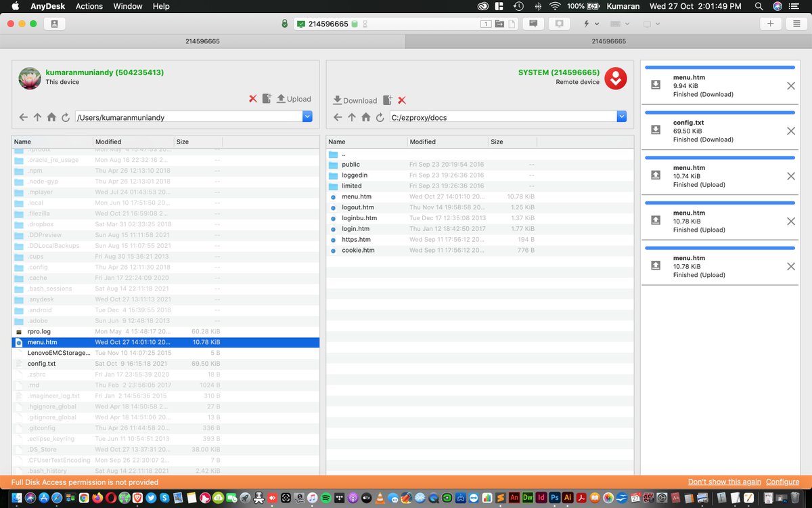
Task: Click "Don't show this again" link
Action: pyautogui.click(x=725, y=482)
